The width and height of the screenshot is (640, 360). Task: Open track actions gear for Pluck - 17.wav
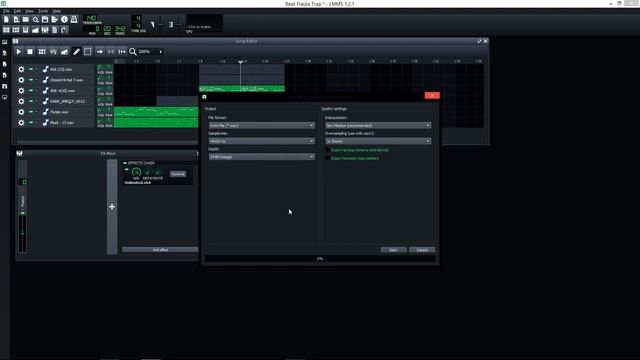[x=21, y=122]
